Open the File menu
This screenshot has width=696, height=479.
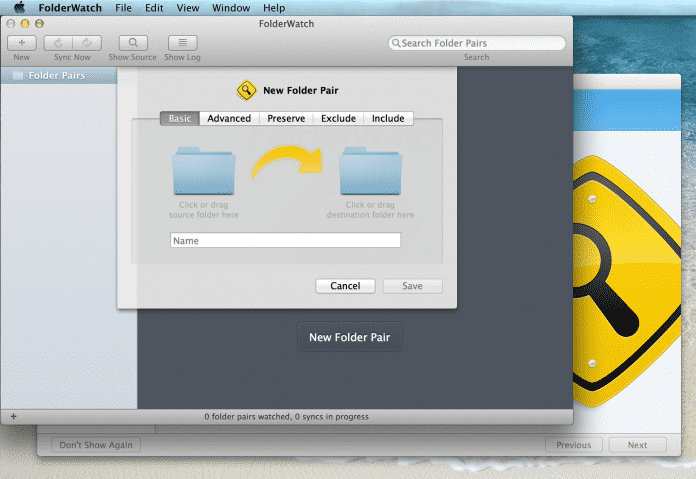123,8
